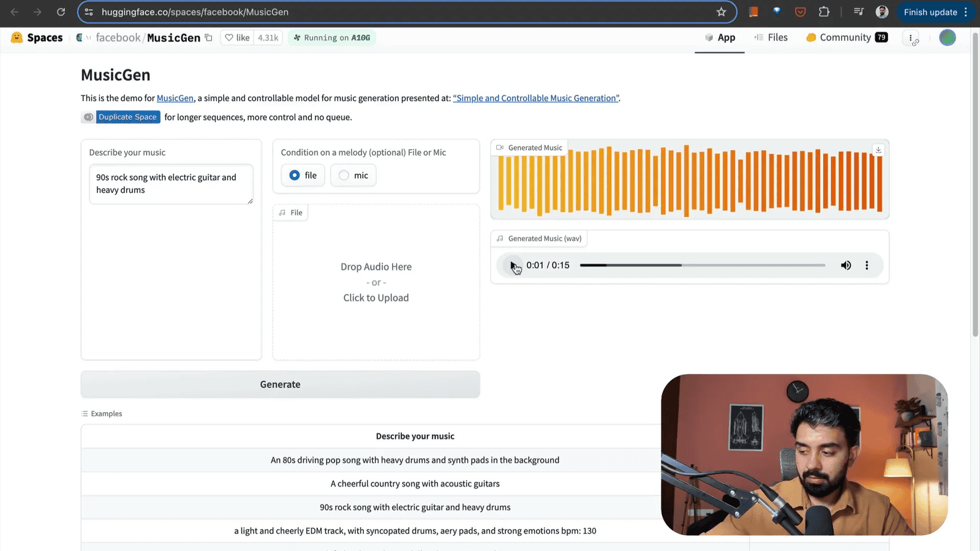Mute the generated music audio player
Screen dimensions: 980x551
tap(846, 265)
